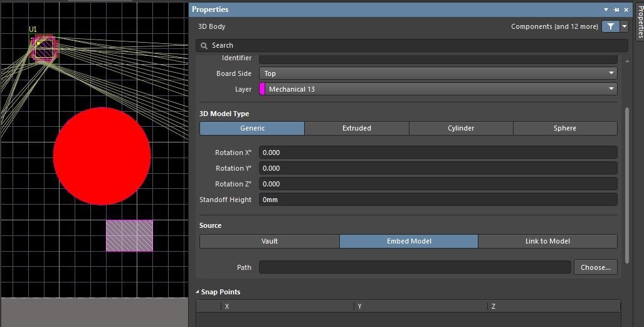Switch model type to Extruded
The width and height of the screenshot is (644, 327).
[x=356, y=128]
